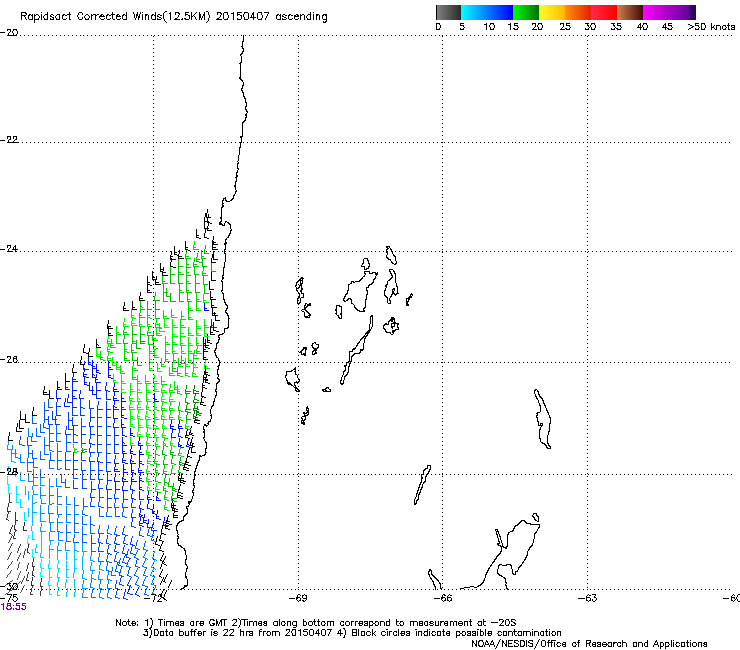Click the legend number 25
The width and height of the screenshot is (740, 650).
(565, 27)
